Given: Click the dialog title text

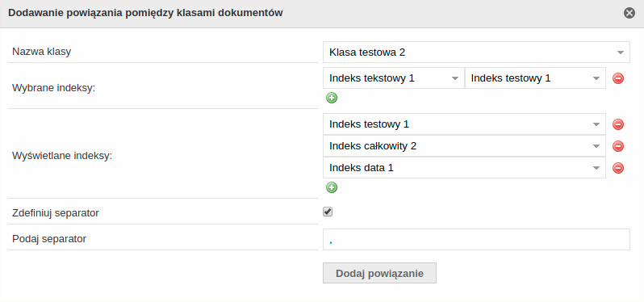Looking at the screenshot, I should [x=145, y=13].
